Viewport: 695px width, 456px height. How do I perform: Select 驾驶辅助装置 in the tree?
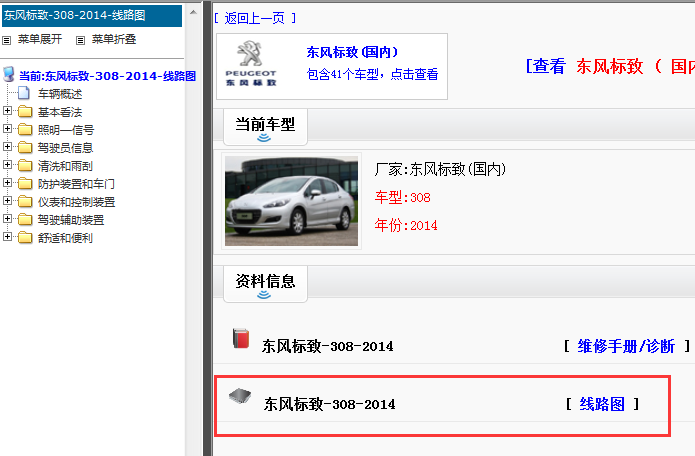[71, 220]
